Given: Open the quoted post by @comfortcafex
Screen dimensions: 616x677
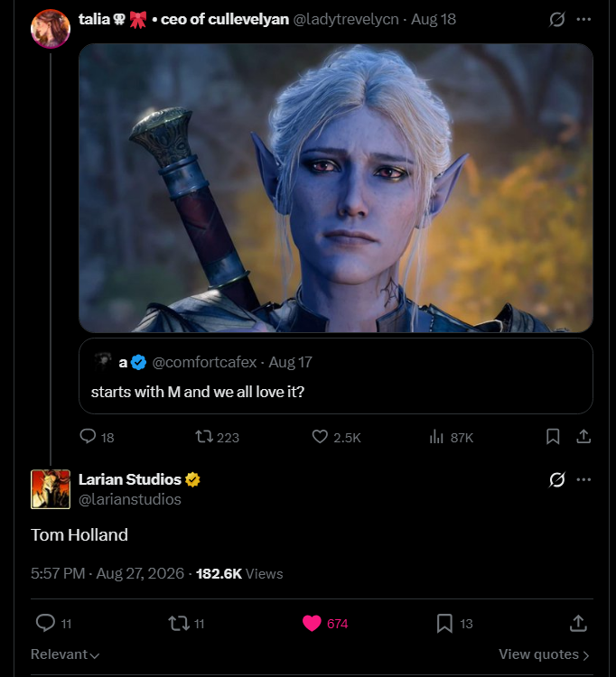Looking at the screenshot, I should pyautogui.click(x=336, y=376).
